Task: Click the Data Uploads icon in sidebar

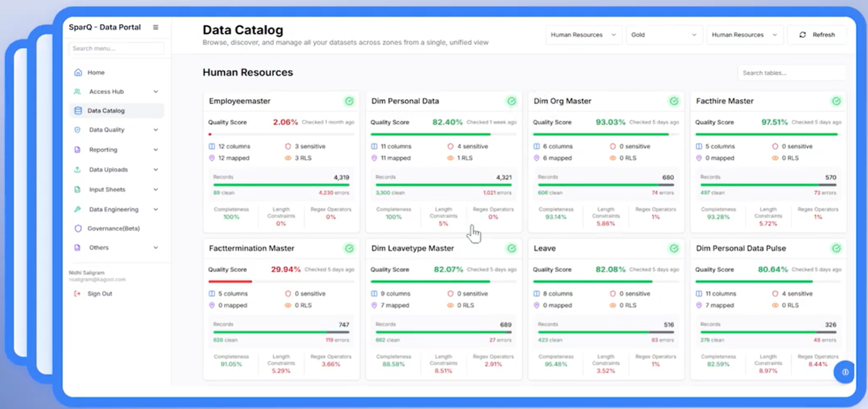Action: [77, 169]
